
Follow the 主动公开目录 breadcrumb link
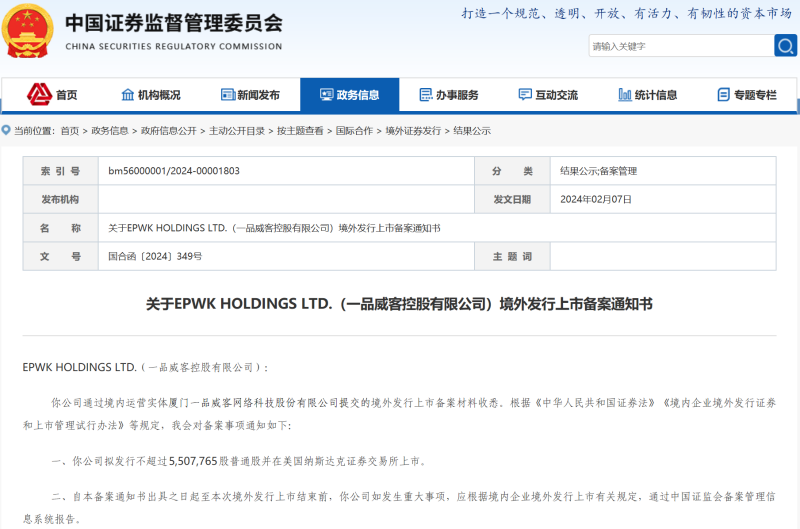237,131
